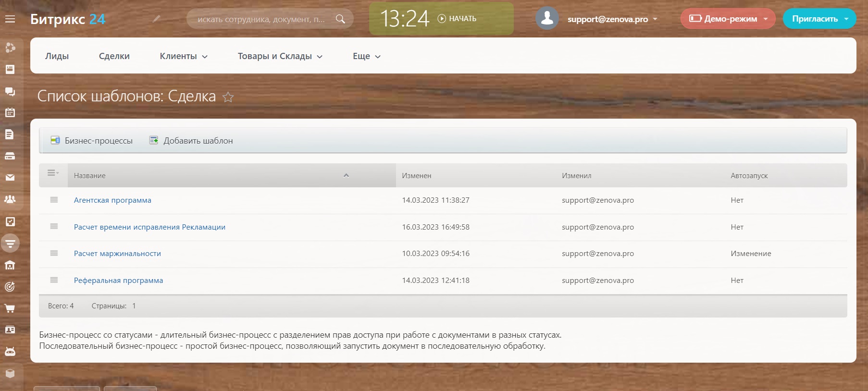Open grid settings icon in the table header

(53, 173)
